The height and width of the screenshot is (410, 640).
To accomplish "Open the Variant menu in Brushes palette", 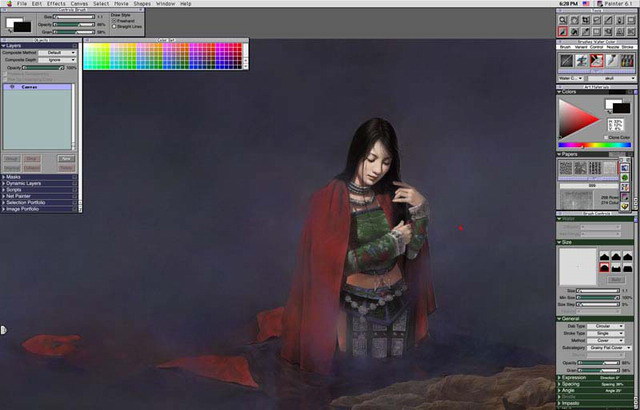I will click(x=581, y=47).
